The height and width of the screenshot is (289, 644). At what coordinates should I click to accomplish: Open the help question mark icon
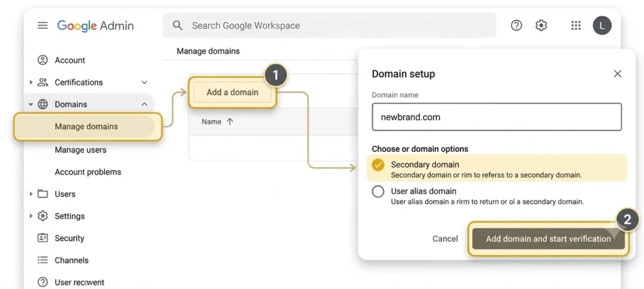(x=516, y=26)
